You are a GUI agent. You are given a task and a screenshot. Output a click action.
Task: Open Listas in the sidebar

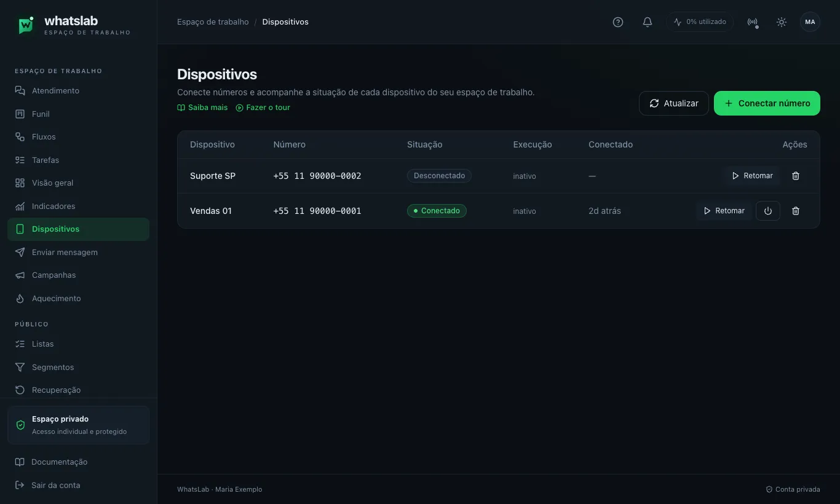(x=78, y=344)
